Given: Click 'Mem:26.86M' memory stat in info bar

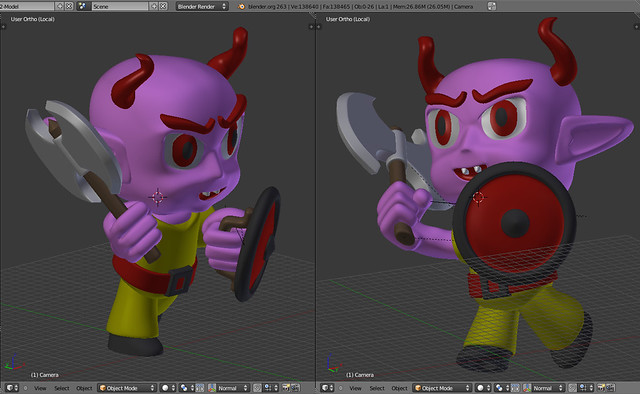Looking at the screenshot, I should (x=409, y=7).
